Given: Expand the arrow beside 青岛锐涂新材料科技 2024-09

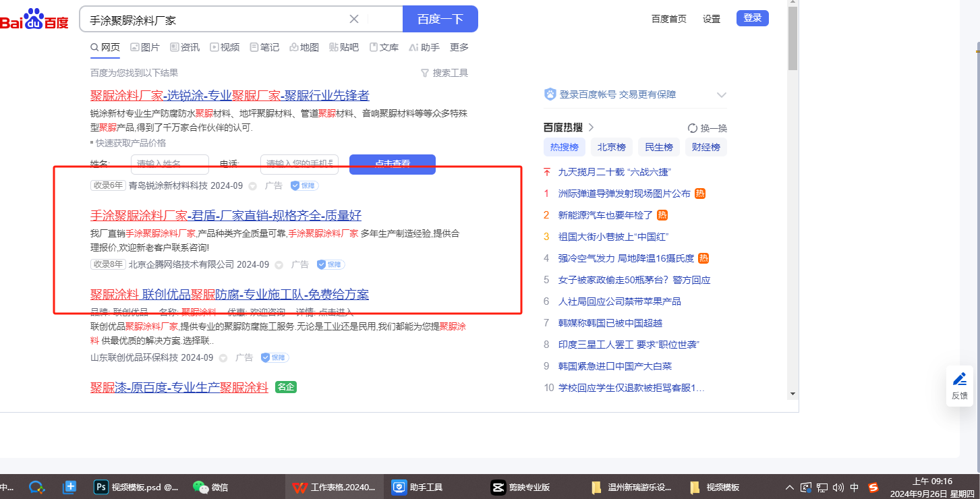Looking at the screenshot, I should coord(252,186).
